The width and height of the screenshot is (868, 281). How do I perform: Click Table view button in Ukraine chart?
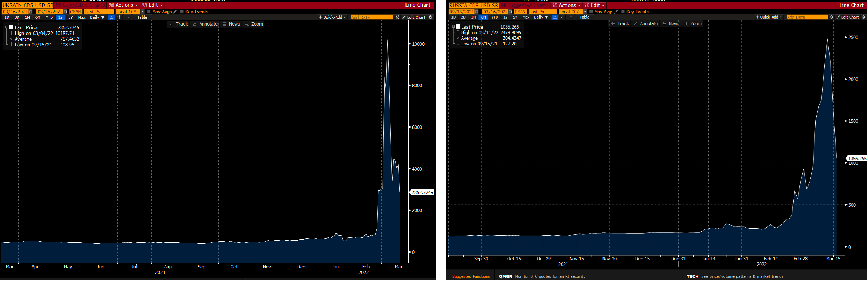tap(142, 17)
